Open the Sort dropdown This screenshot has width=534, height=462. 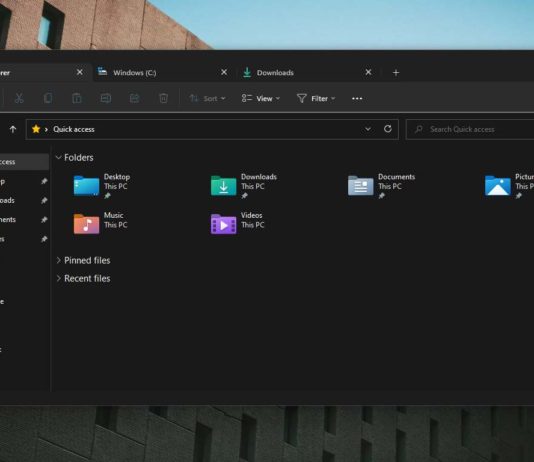207,98
